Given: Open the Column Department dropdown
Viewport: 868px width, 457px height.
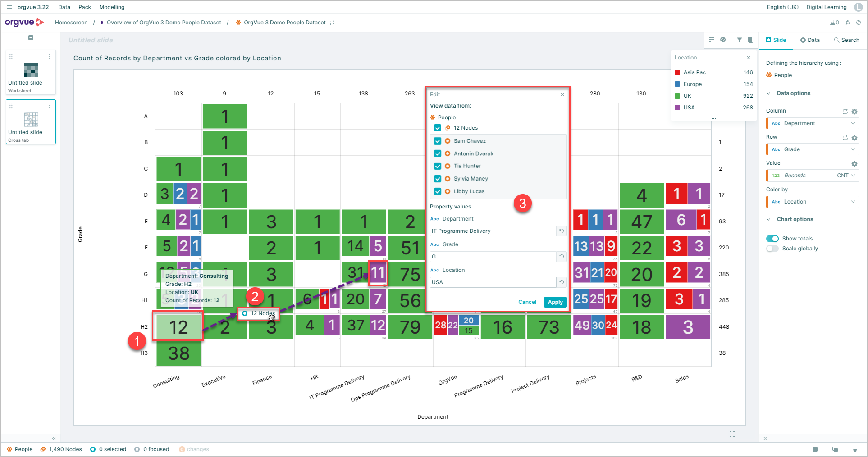Looking at the screenshot, I should point(813,123).
